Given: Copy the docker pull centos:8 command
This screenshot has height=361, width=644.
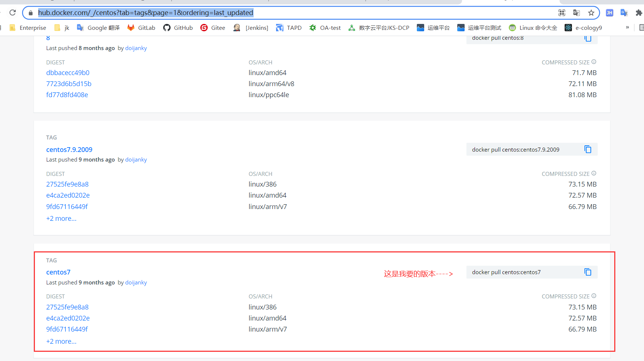Looking at the screenshot, I should click(588, 38).
